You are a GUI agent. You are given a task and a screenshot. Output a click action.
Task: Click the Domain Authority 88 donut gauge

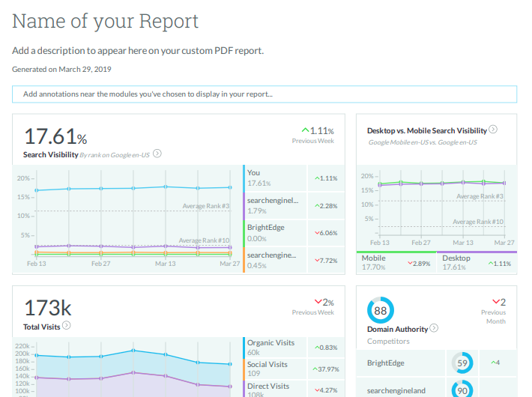[380, 310]
